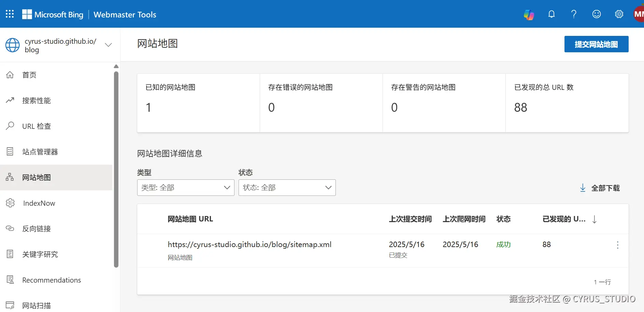This screenshot has height=312, width=644.
Task: Click the 1 一行 row count text
Action: (602, 282)
